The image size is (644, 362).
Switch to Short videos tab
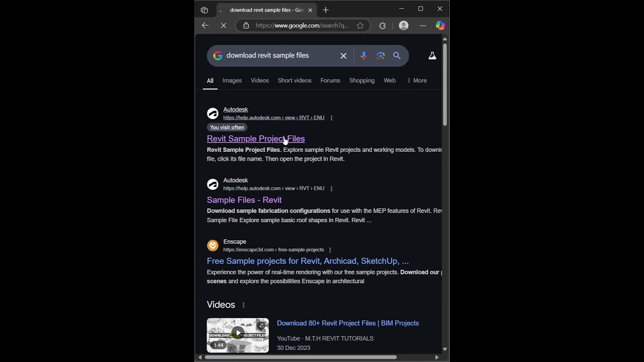(294, 80)
